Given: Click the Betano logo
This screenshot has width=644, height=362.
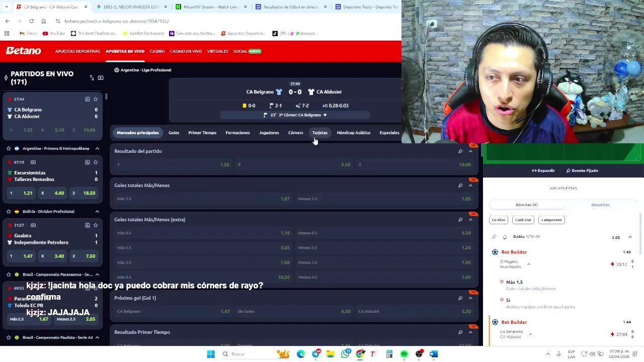Looking at the screenshot, I should point(23,51).
